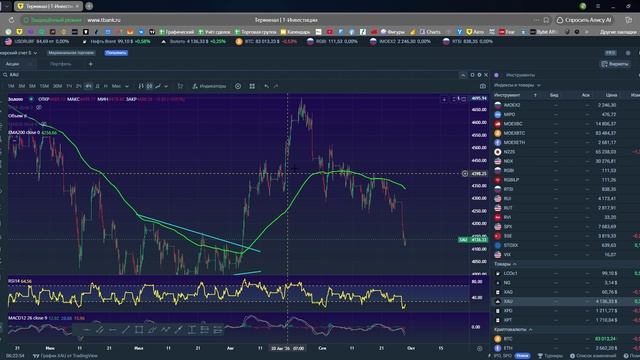Expand the timeframe dropdown arrow

[127, 86]
